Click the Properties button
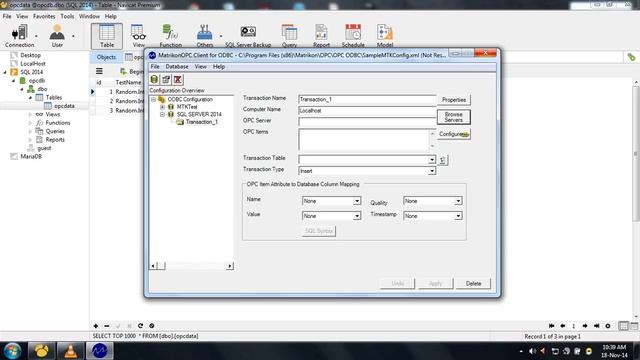 click(x=454, y=100)
